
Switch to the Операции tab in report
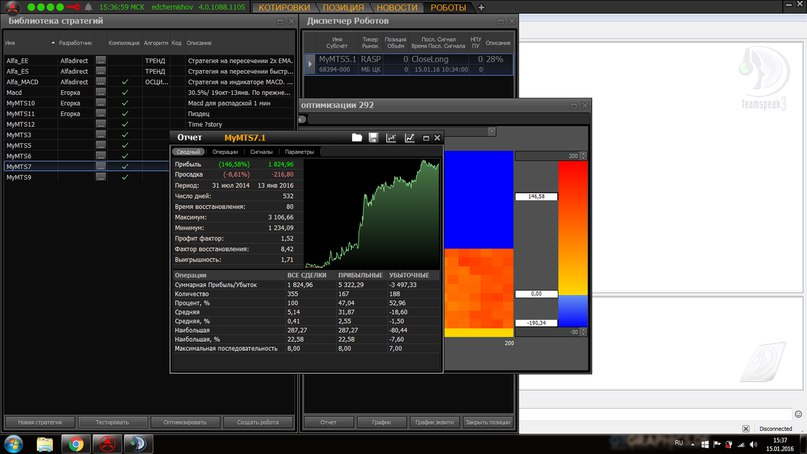point(225,152)
